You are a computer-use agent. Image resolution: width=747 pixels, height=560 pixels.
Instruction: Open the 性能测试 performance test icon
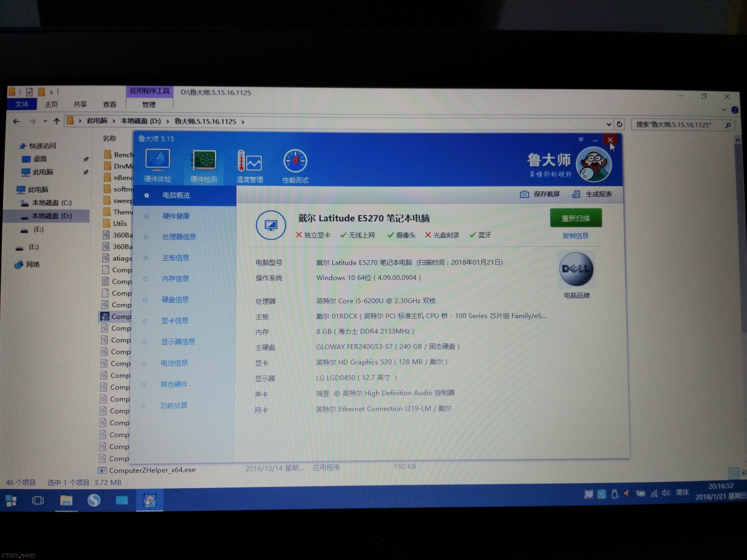tap(295, 166)
